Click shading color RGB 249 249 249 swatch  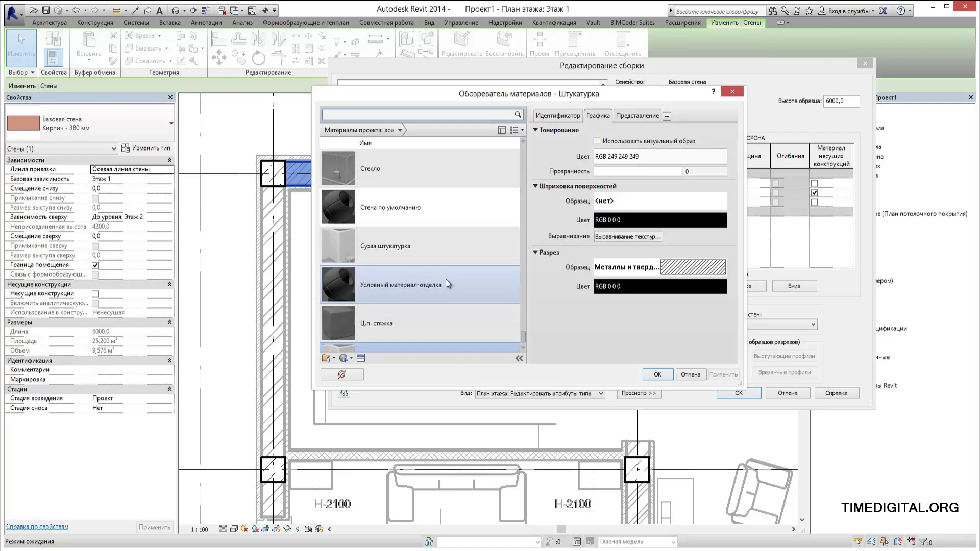660,156
